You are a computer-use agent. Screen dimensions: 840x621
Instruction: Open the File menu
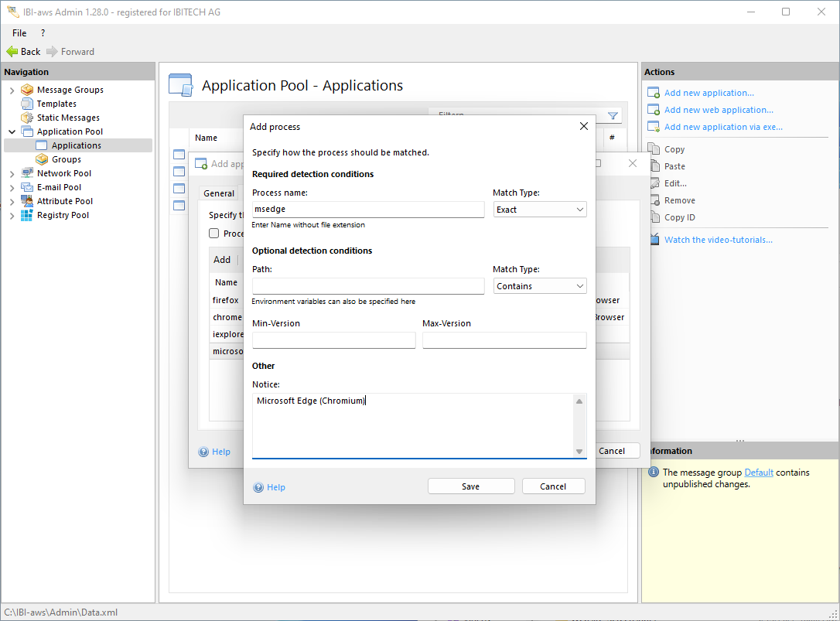(19, 33)
